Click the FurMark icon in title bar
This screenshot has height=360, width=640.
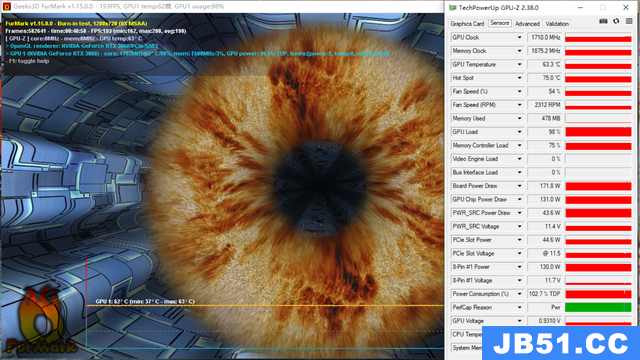tap(7, 6)
